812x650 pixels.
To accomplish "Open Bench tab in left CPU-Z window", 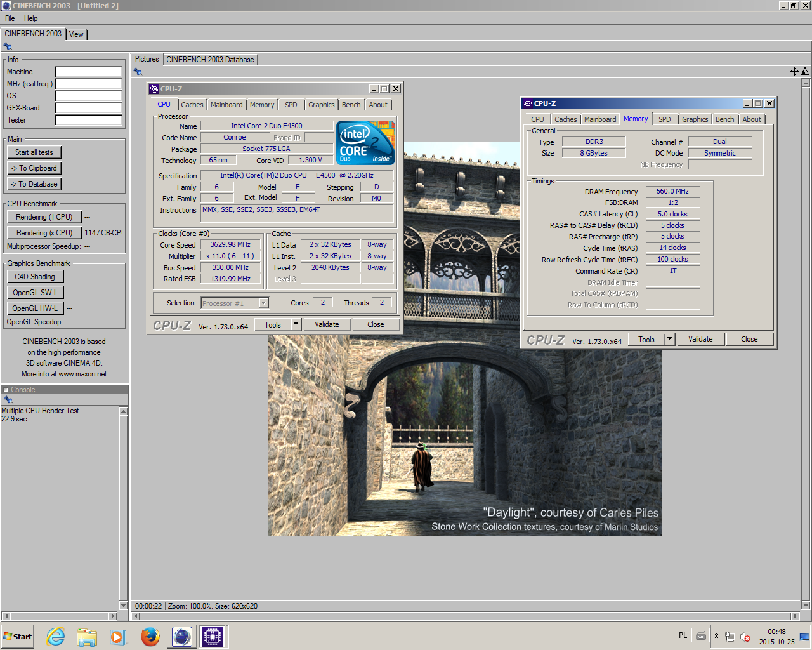I will [351, 105].
